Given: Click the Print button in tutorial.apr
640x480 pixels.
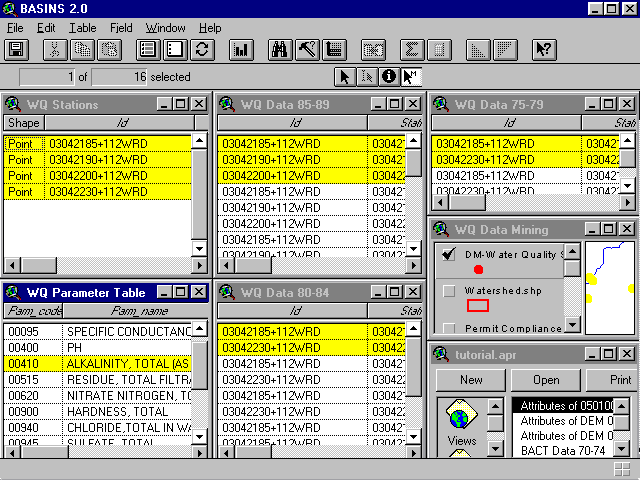Looking at the screenshot, I should pos(611,380).
